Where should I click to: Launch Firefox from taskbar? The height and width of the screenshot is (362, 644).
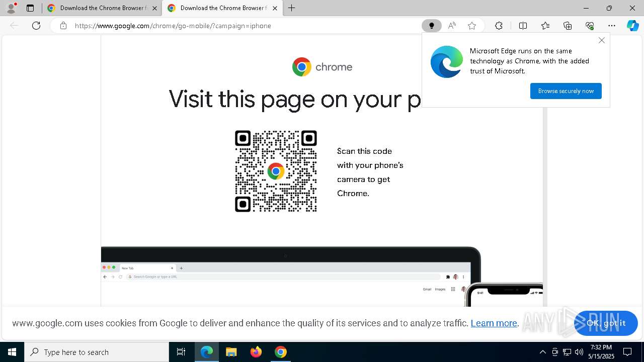pos(256,352)
